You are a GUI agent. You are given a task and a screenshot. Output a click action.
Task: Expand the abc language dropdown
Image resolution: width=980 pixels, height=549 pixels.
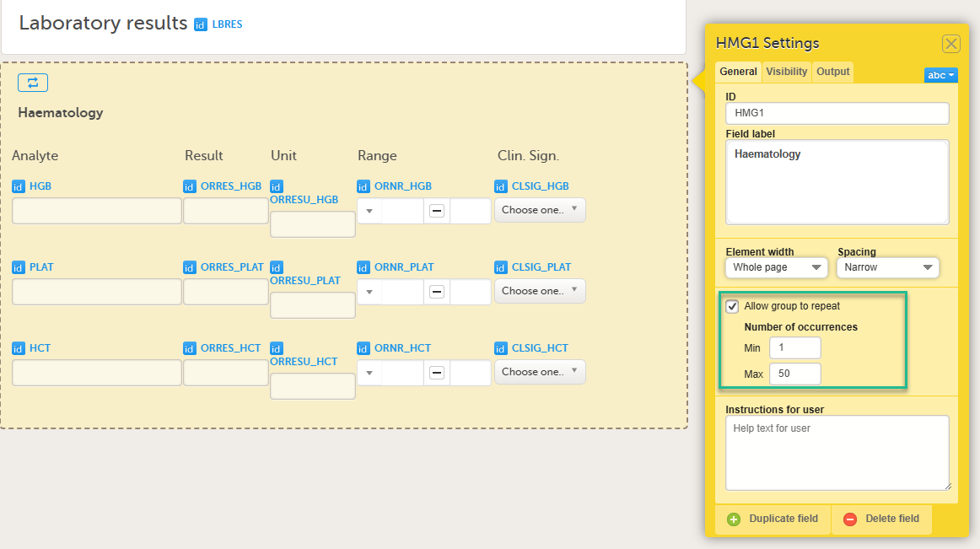(x=940, y=75)
